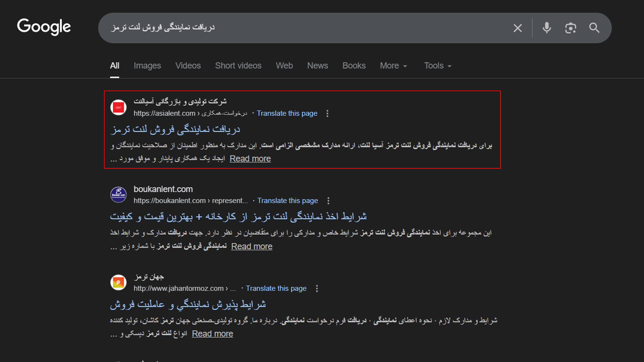This screenshot has height=362, width=644.
Task: Open the boukanlent.com result title link
Action: tap(238, 217)
